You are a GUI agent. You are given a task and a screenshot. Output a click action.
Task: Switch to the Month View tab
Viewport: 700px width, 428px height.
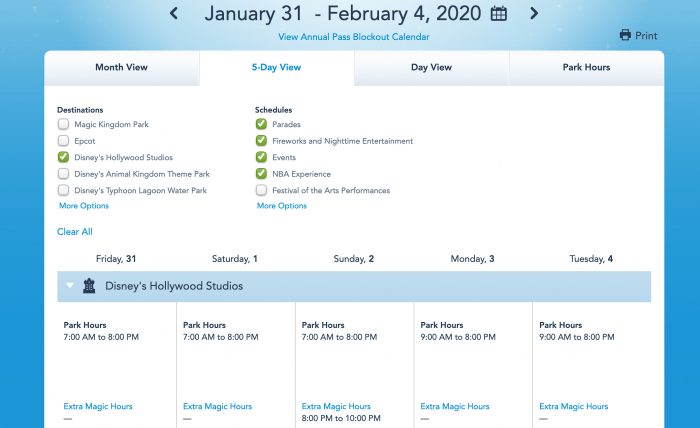click(x=121, y=68)
